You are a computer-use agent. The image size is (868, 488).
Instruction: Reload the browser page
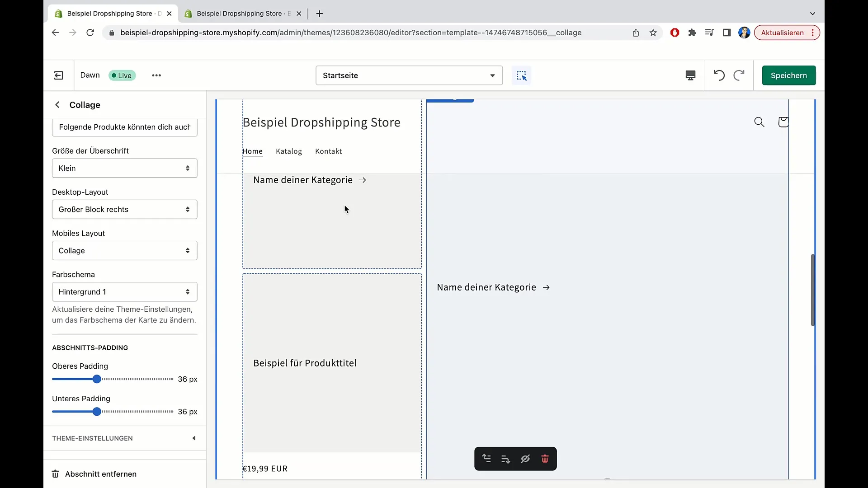(x=90, y=33)
